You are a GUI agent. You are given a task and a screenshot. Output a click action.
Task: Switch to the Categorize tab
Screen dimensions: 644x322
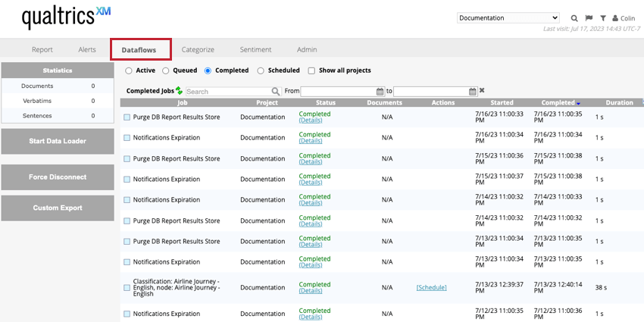tap(198, 49)
